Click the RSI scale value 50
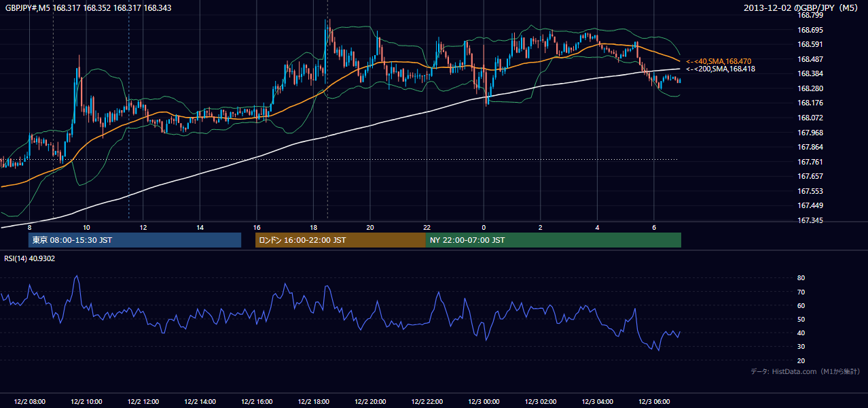Image resolution: width=868 pixels, height=408 pixels. (x=801, y=320)
